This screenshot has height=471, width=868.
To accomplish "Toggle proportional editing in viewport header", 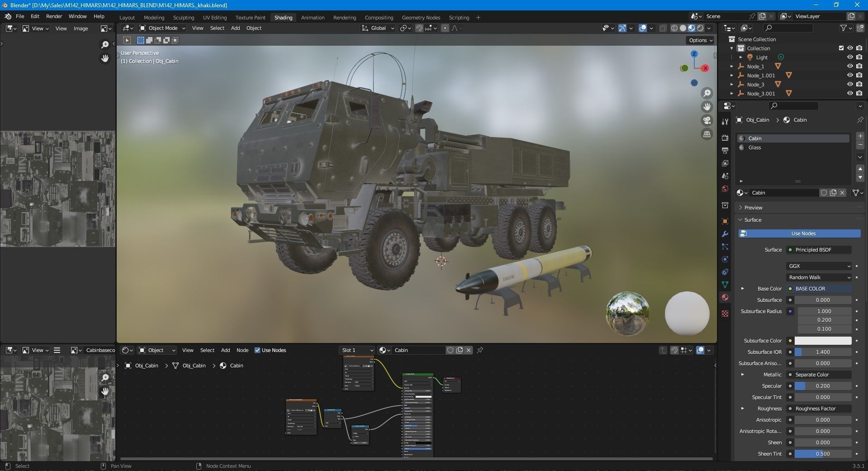I will click(445, 28).
